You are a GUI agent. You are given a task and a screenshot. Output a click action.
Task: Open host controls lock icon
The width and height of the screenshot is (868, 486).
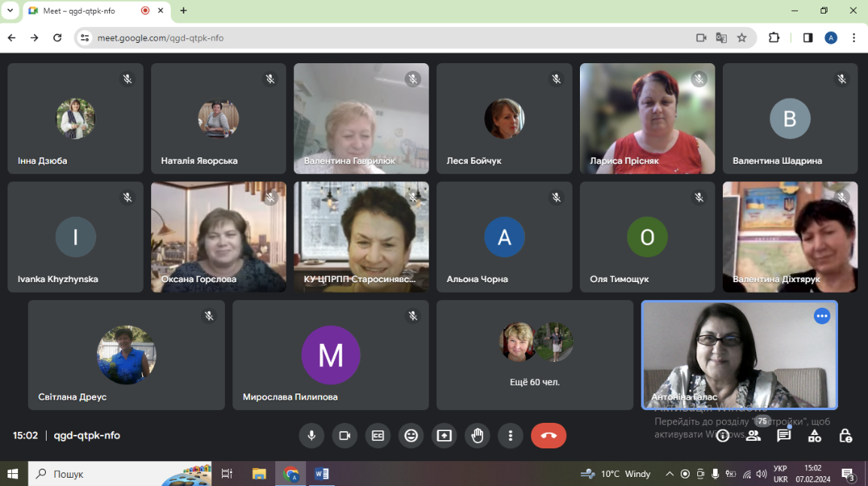pyautogui.click(x=845, y=436)
